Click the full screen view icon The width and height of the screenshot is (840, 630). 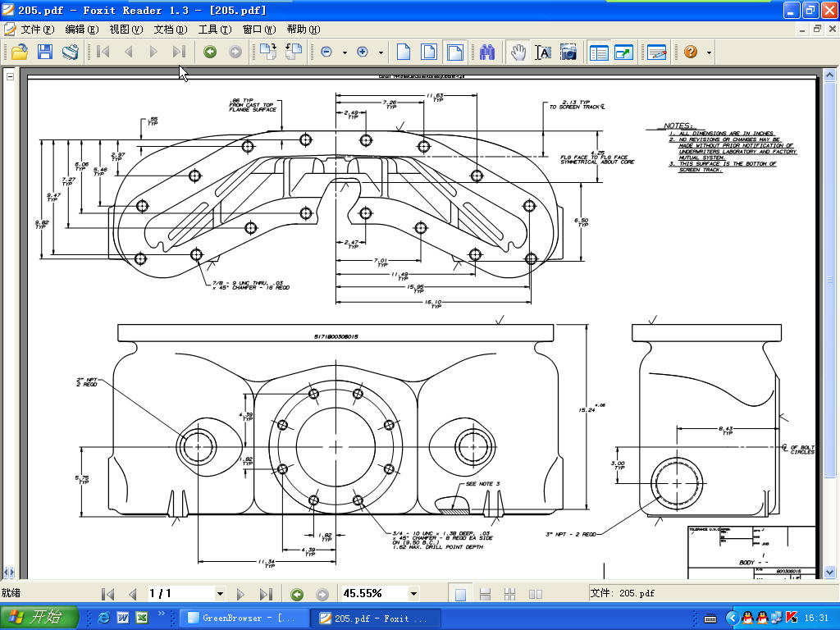623,52
